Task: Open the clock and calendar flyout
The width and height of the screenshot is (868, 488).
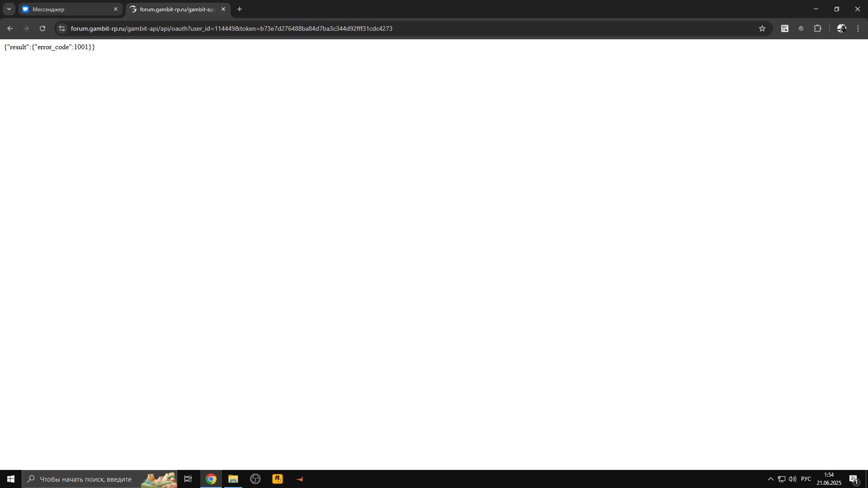Action: [x=829, y=479]
